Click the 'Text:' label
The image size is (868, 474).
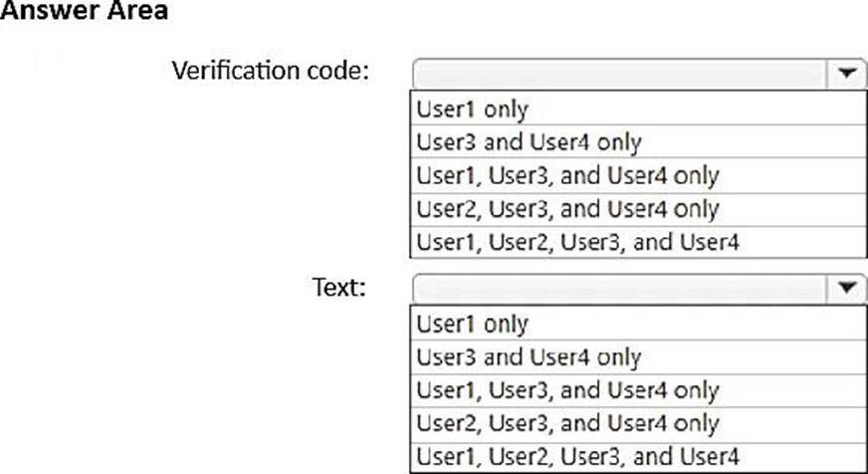339,287
